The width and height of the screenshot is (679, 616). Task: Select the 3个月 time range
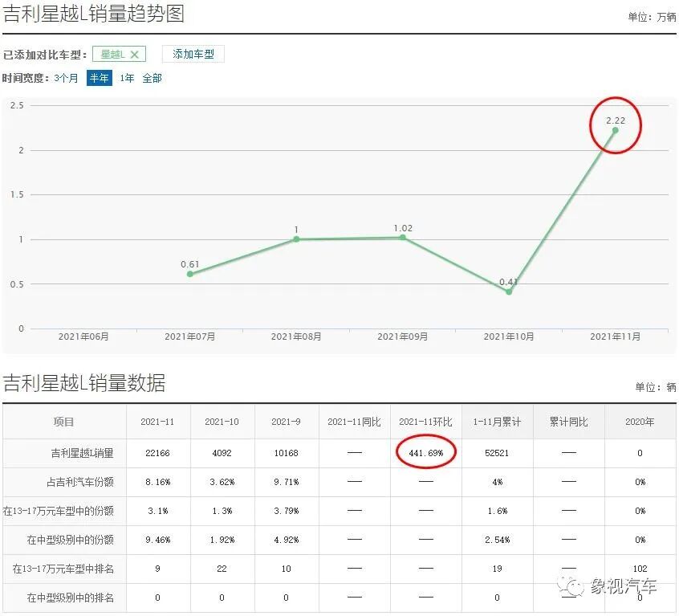[x=67, y=79]
